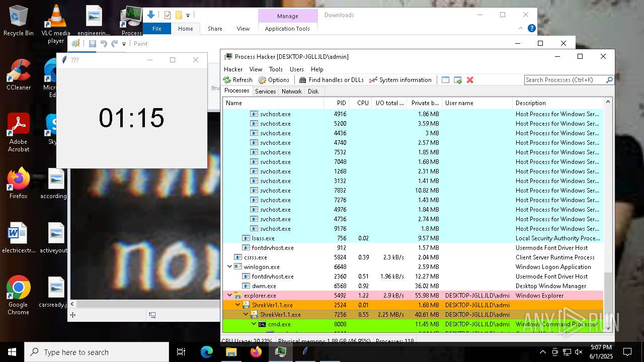644x362 pixels.
Task: Click the Save icon in Paint
Action: coord(93,44)
